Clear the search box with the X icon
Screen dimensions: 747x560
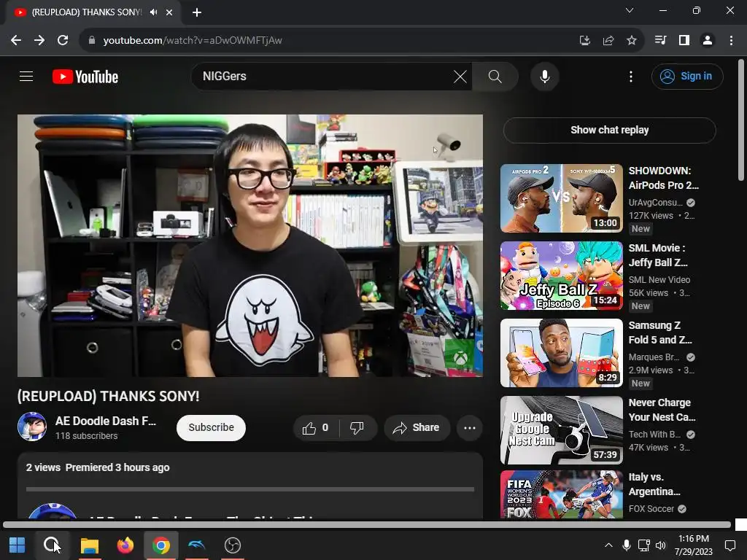460,76
